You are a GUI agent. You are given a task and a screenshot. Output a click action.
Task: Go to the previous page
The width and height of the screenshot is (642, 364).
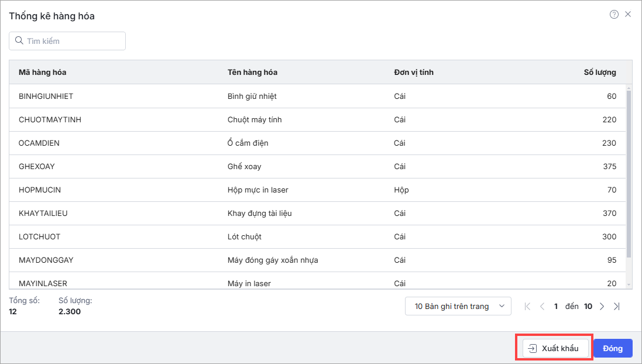click(x=542, y=306)
